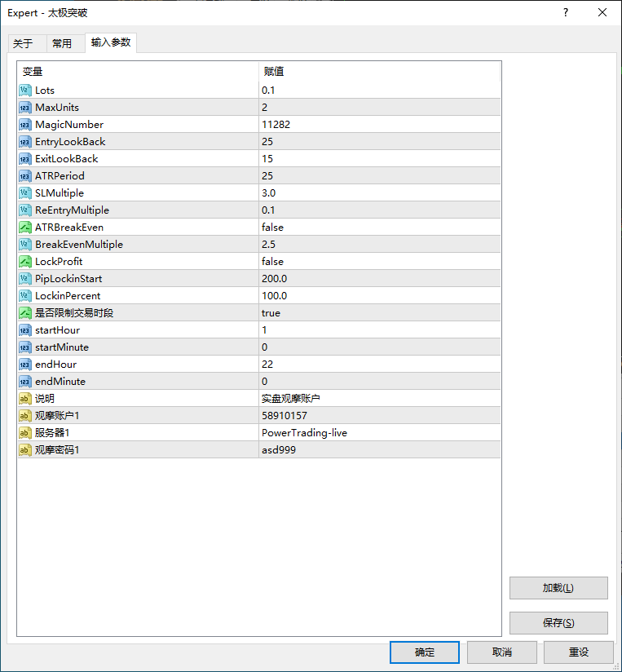Click the 加载(L) button
This screenshot has width=622, height=672.
[558, 588]
